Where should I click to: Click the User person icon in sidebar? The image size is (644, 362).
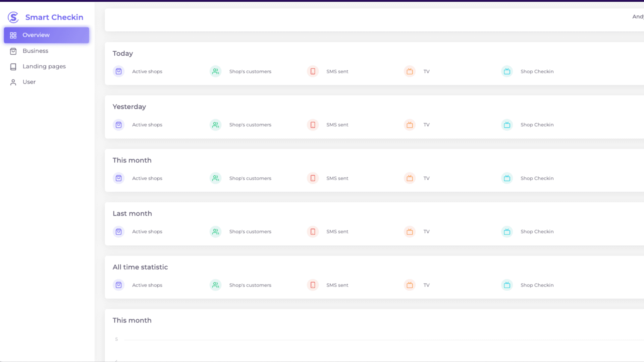pyautogui.click(x=13, y=82)
